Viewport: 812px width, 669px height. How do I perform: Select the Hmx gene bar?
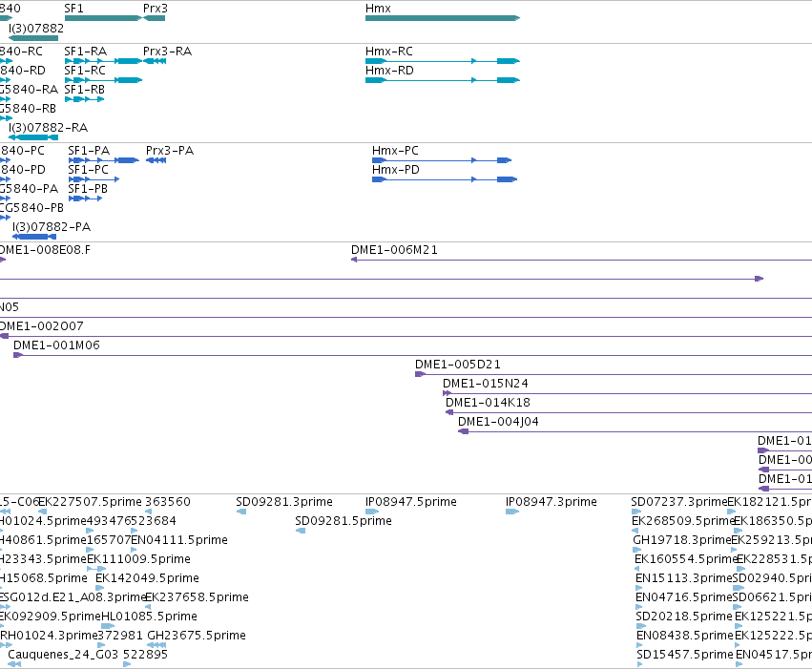click(x=443, y=18)
